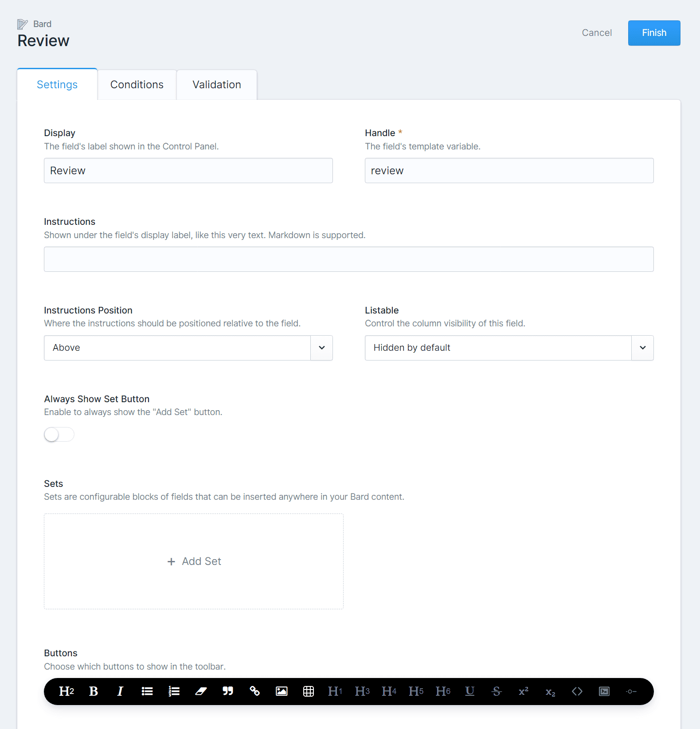The image size is (700, 729).
Task: Toggle the link icon button
Action: point(255,691)
